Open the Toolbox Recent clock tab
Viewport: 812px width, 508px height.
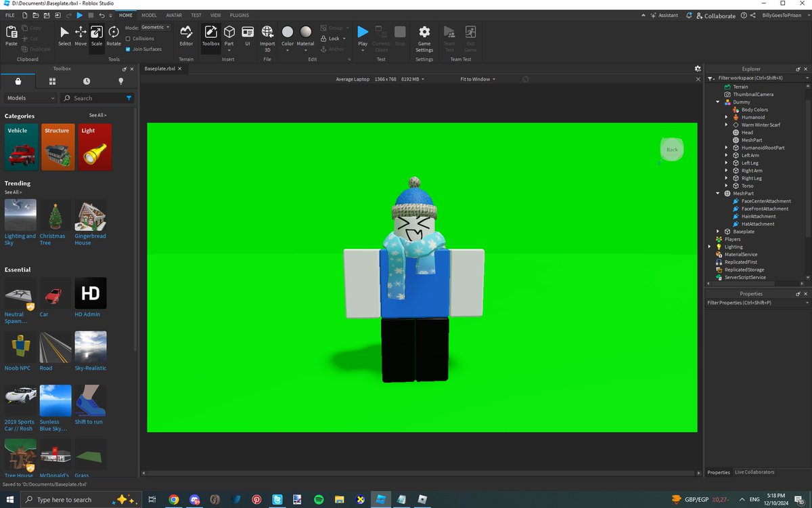click(87, 81)
